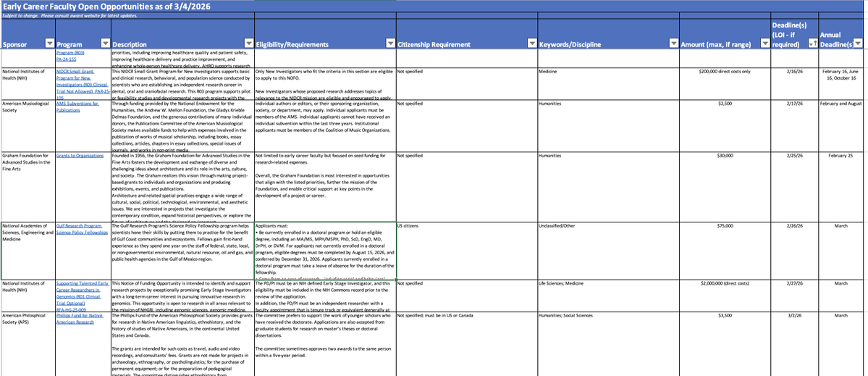The image size is (868, 376).
Task: Select the 'February and August' annual deadline cell
Action: pyautogui.click(x=841, y=125)
